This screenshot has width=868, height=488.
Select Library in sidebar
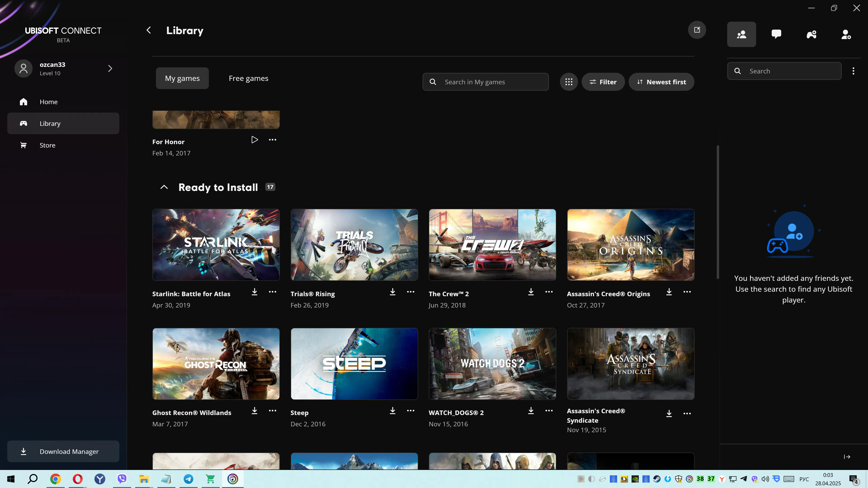point(63,123)
